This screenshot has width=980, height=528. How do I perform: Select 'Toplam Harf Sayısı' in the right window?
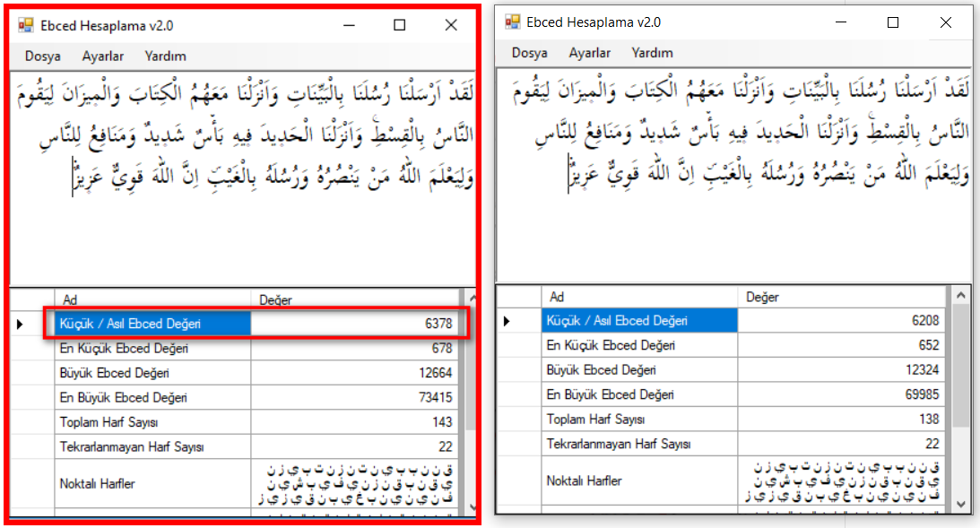click(595, 420)
